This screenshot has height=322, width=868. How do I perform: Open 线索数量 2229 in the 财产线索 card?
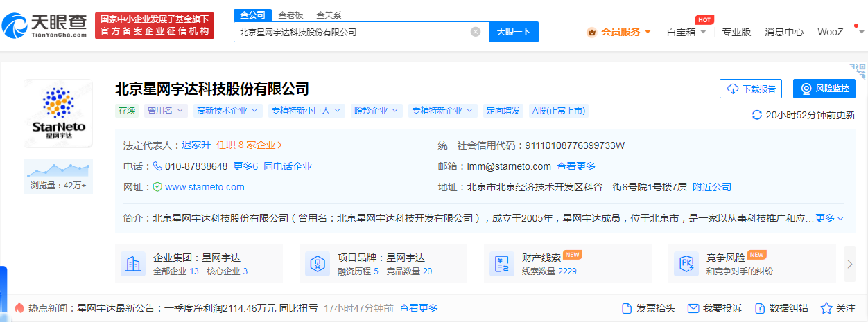(x=549, y=271)
